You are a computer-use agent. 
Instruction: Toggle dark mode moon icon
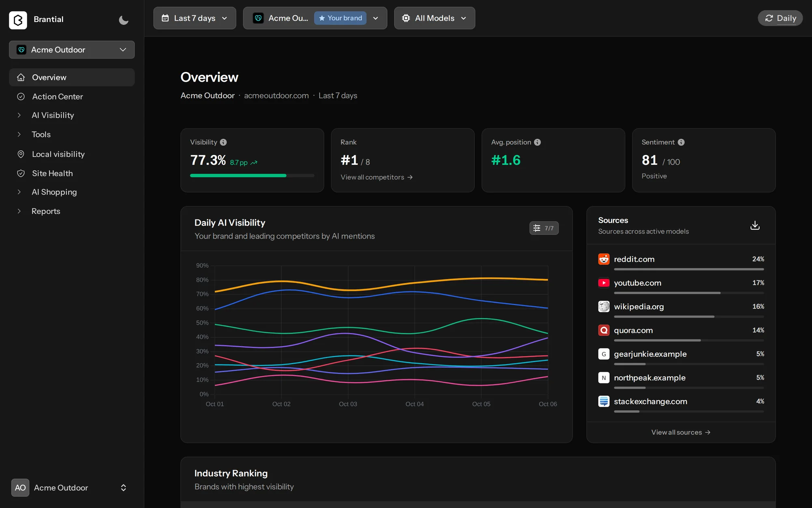pos(123,20)
